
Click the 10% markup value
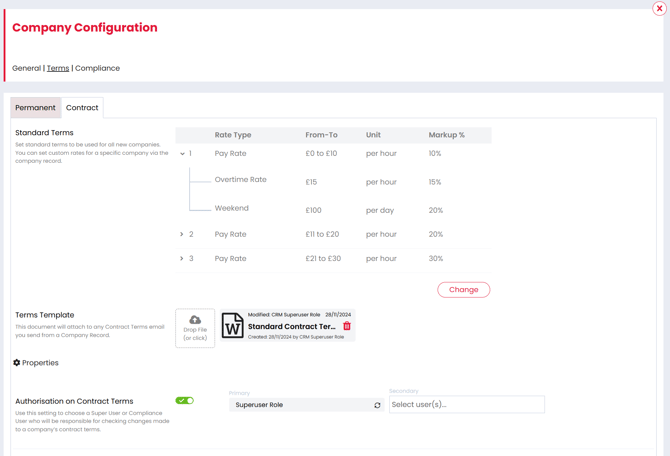point(435,153)
